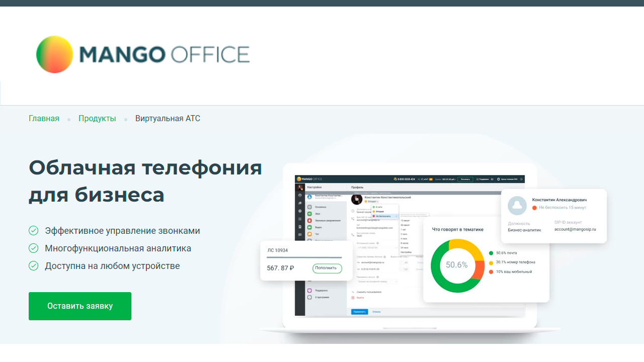Click checkmark icon beside Доступна на любом устройстве

point(34,266)
